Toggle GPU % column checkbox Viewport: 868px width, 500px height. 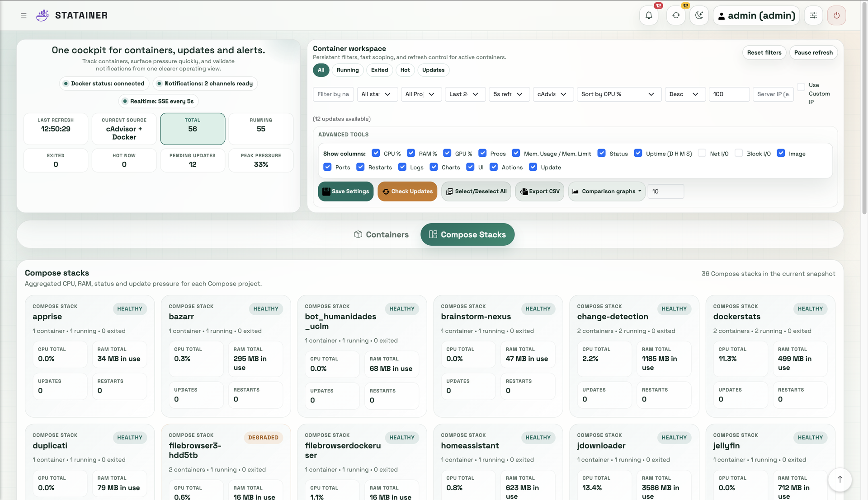[447, 153]
